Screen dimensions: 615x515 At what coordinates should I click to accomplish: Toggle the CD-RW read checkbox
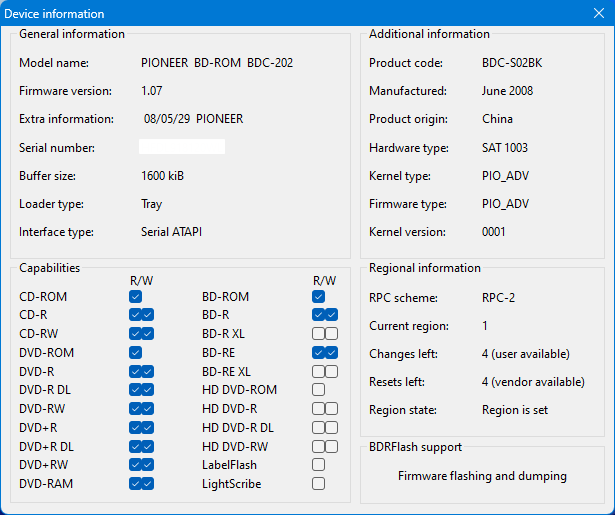tap(135, 334)
